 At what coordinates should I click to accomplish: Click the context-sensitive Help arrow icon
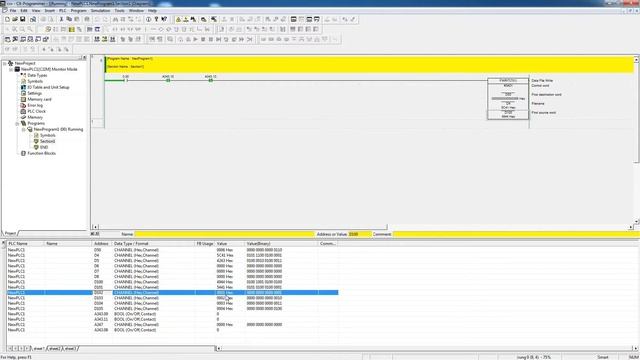(164, 19)
